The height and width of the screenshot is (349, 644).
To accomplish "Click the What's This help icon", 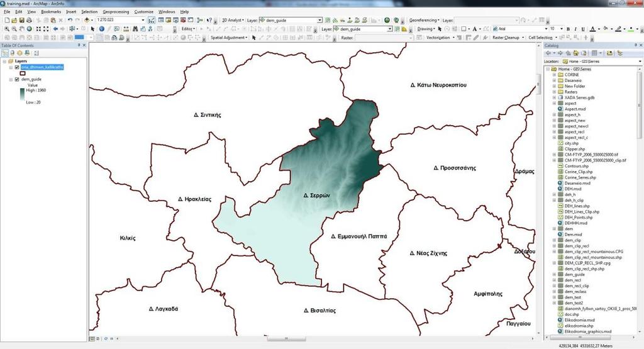I will (x=209, y=20).
